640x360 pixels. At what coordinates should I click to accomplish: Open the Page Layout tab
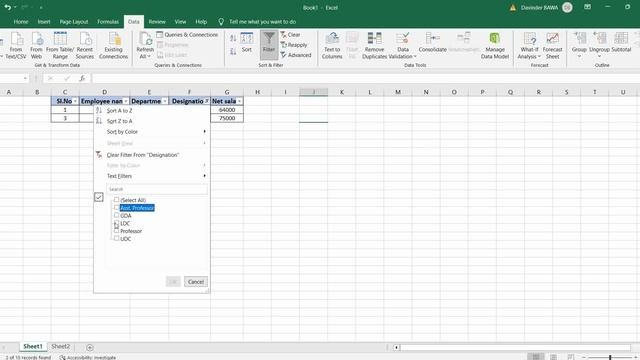tap(74, 22)
